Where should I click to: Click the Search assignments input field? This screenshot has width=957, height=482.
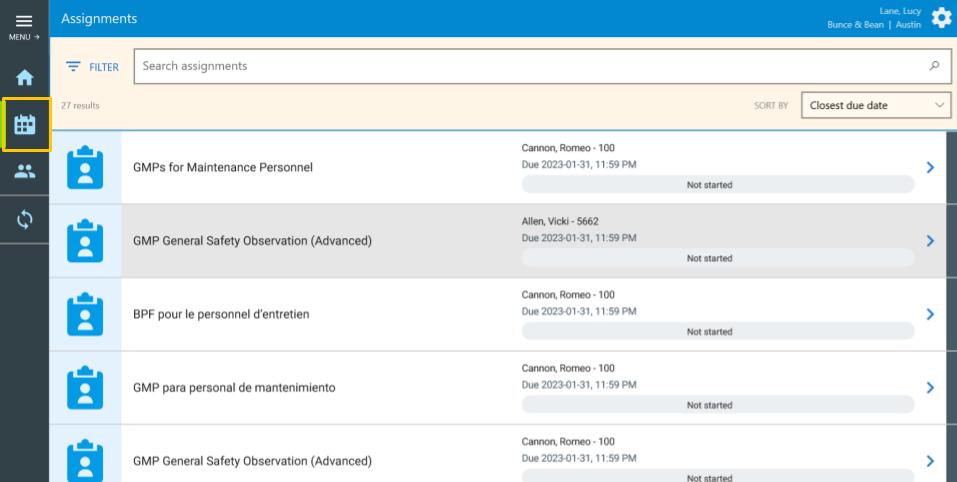click(530, 67)
